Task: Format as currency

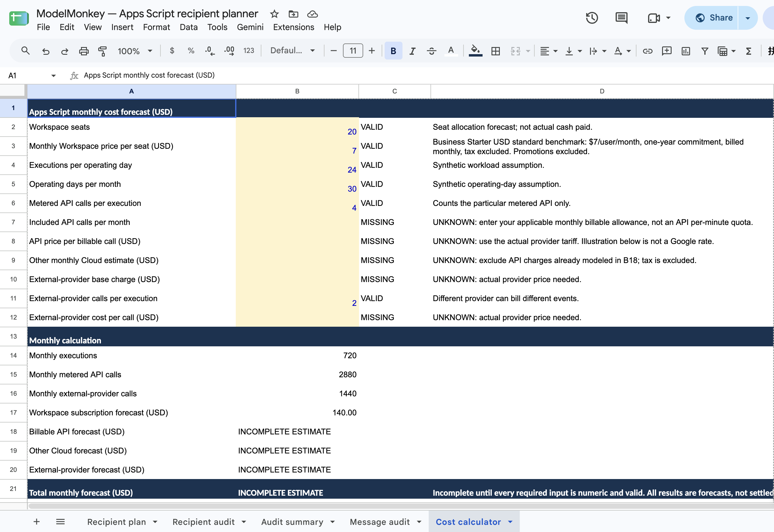Action: 172,51
